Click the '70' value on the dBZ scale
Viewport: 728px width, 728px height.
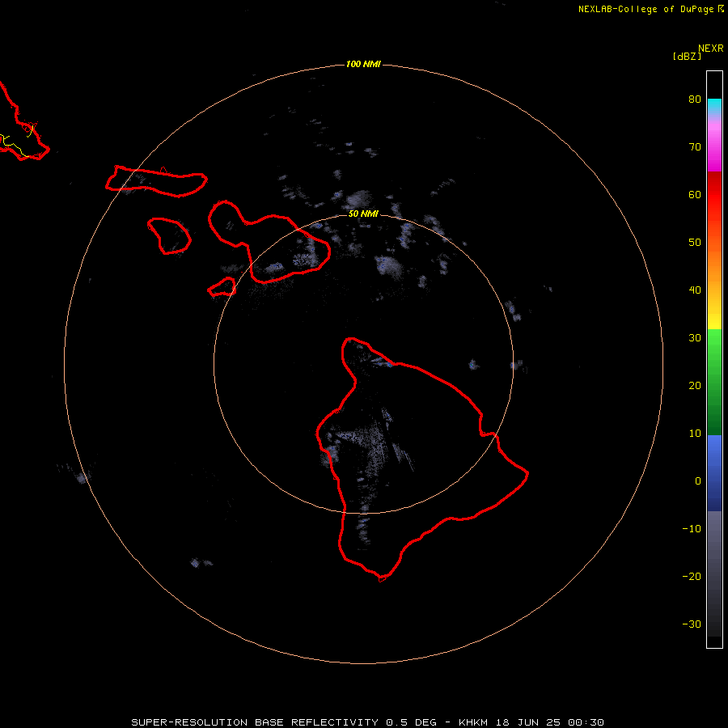click(695, 146)
